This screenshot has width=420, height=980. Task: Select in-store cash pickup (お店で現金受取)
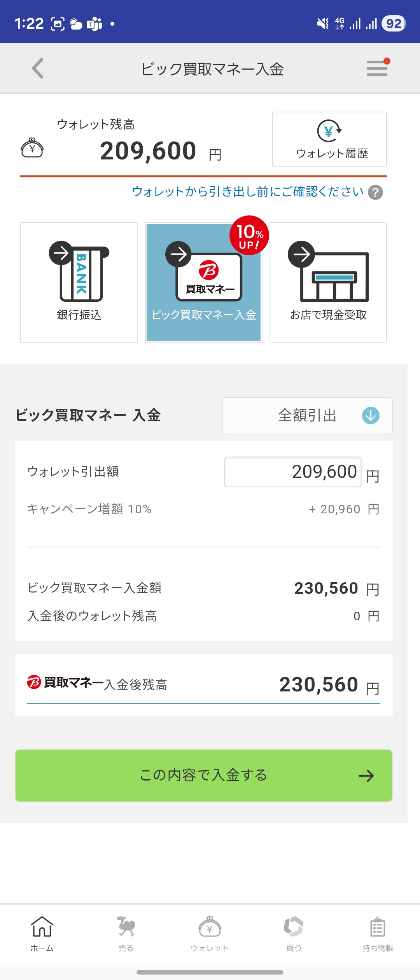pos(328,282)
